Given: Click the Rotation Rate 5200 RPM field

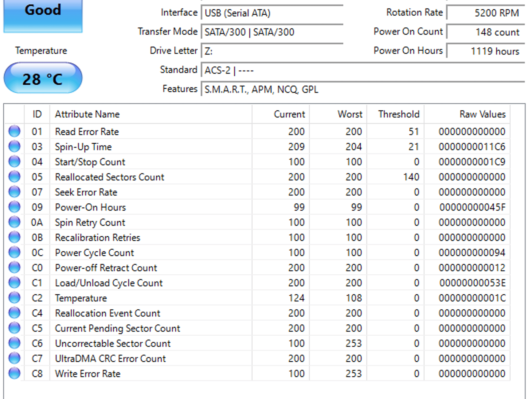Looking at the screenshot, I should point(486,12).
